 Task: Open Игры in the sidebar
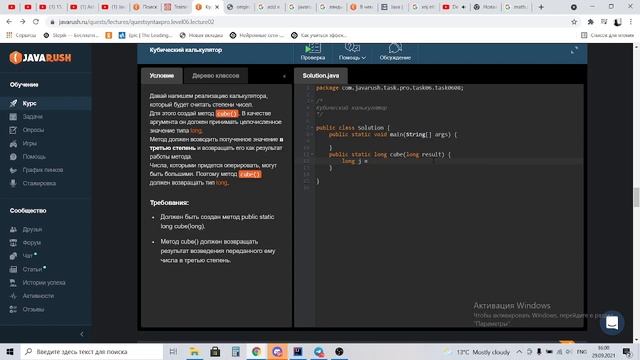point(29,143)
